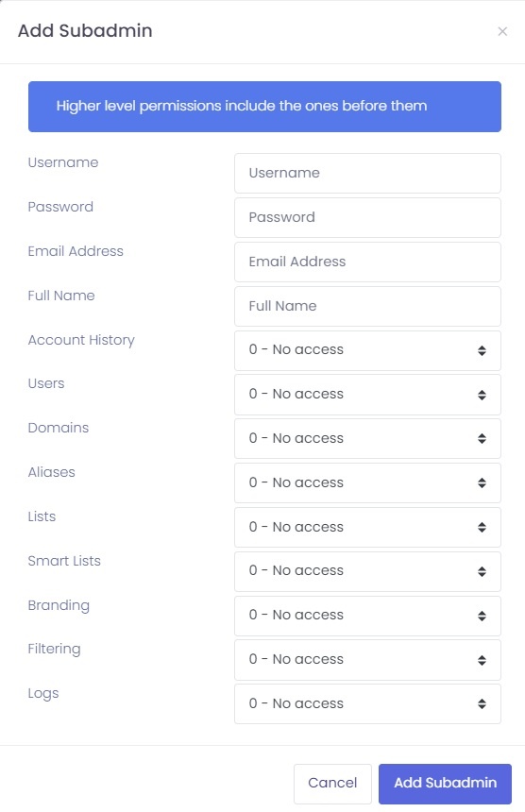The height and width of the screenshot is (812, 525).
Task: Focus the Password text box
Action: (x=367, y=217)
